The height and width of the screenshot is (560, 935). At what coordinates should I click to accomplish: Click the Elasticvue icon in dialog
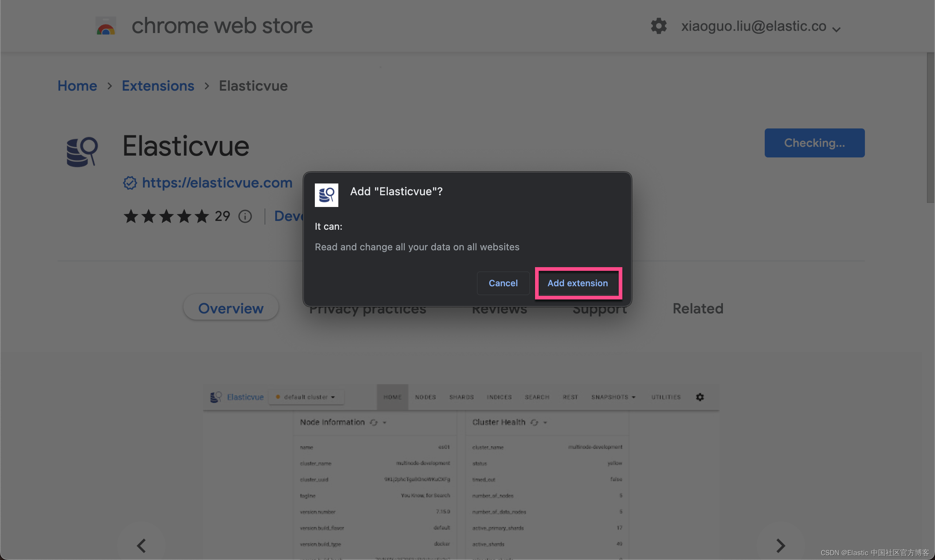click(x=326, y=195)
